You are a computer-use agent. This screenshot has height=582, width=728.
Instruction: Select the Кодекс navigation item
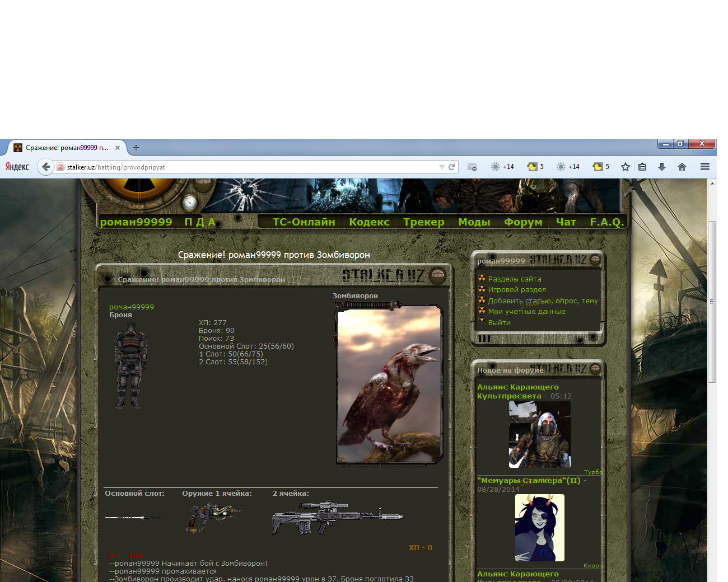click(x=369, y=222)
